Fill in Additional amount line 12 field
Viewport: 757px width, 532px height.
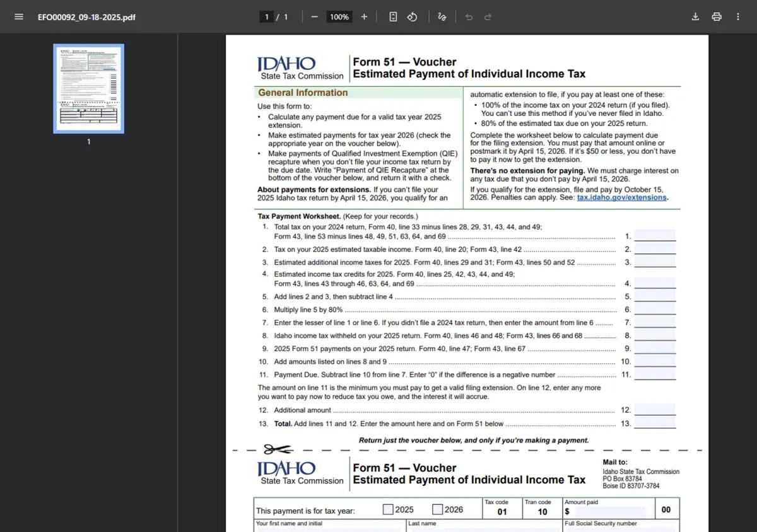pos(655,410)
